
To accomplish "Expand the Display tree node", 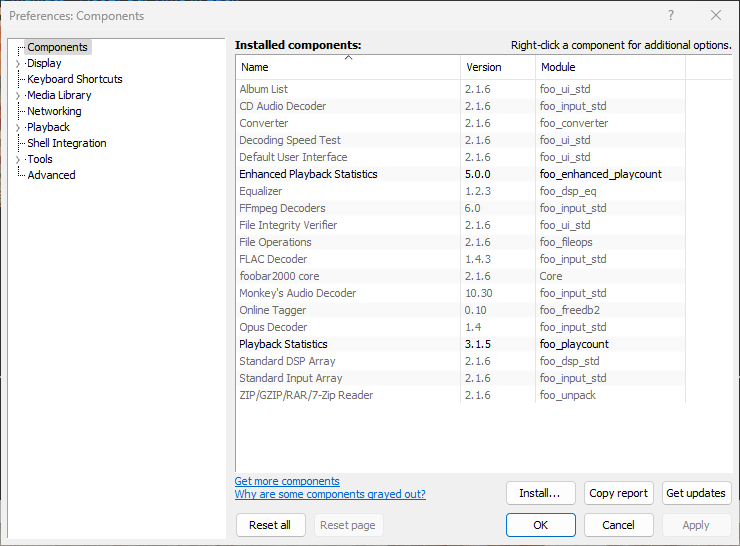I will click(18, 64).
